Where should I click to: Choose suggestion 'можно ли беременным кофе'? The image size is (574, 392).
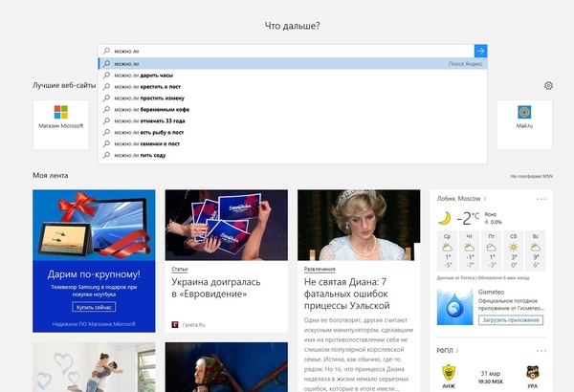point(293,109)
